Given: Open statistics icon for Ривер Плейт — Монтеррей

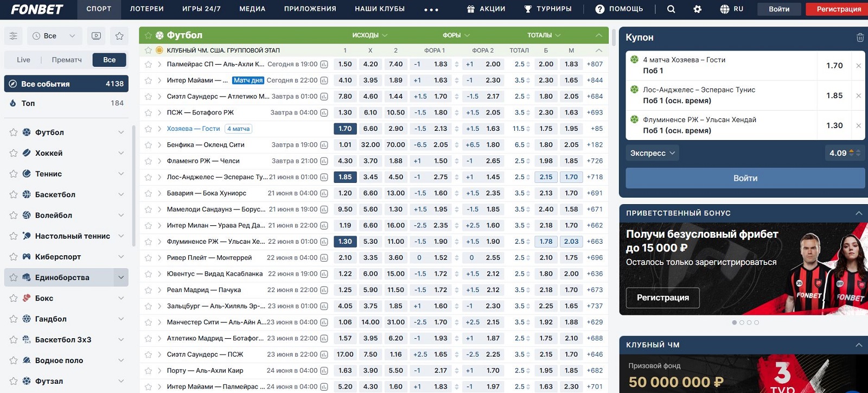Looking at the screenshot, I should click(324, 258).
